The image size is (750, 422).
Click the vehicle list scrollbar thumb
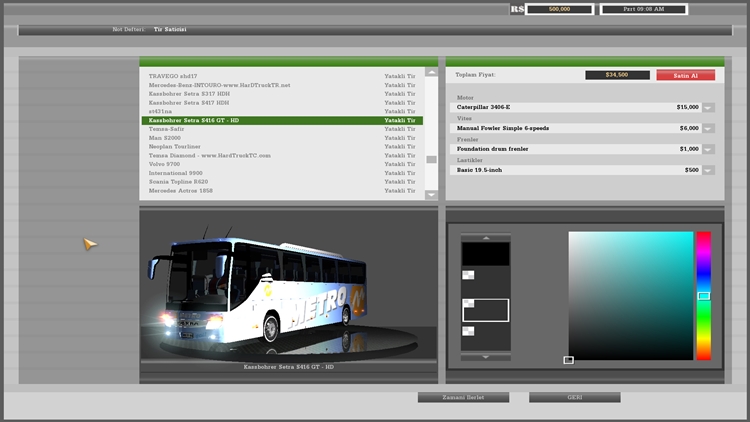(x=431, y=159)
